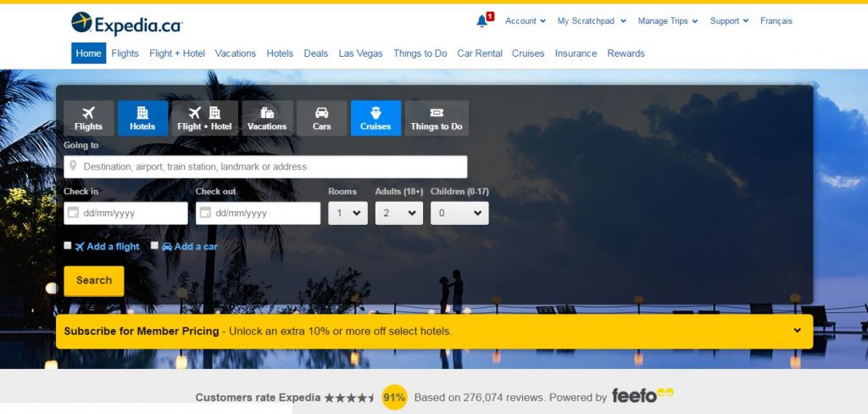Select the Things to Do search tab
868x414 pixels.
coord(437,118)
